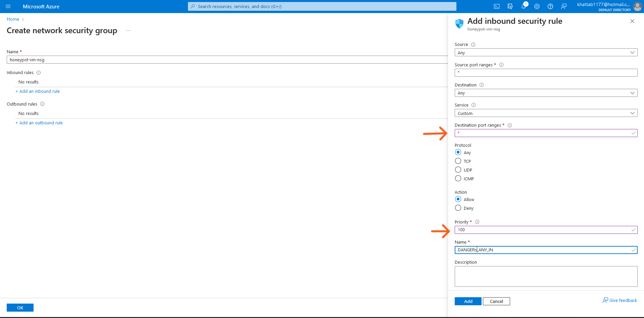The width and height of the screenshot is (644, 318).
Task: Open the directory and subscription filter
Action: point(510,6)
